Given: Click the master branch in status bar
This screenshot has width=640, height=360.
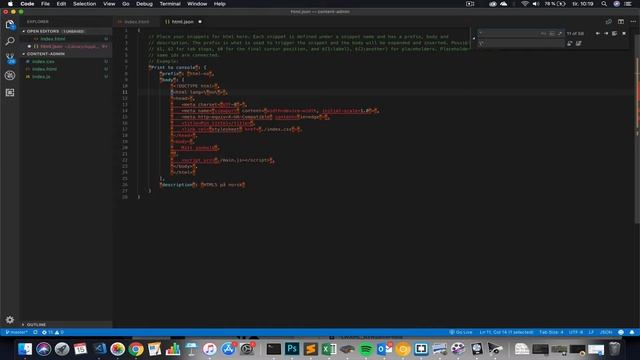Looking at the screenshot, I should [17, 332].
